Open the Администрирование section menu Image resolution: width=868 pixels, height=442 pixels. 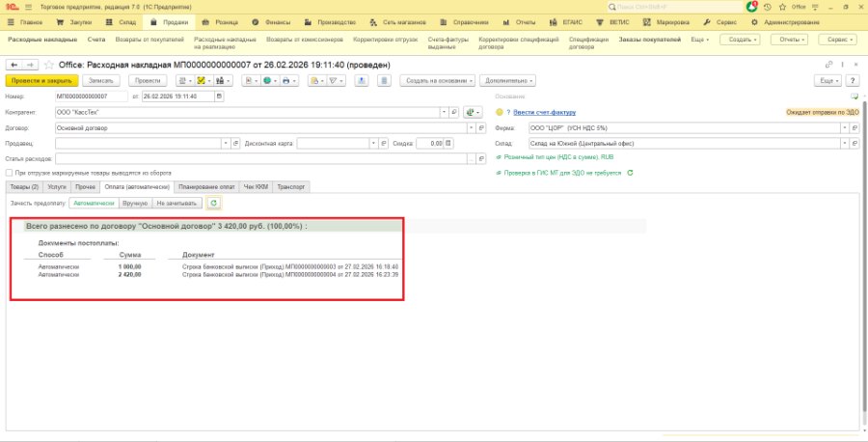[785, 23]
